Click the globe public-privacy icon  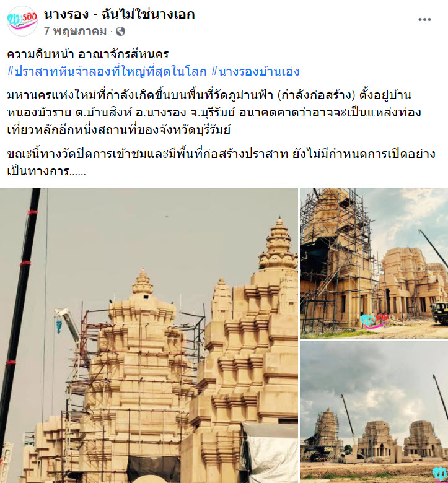tap(120, 31)
